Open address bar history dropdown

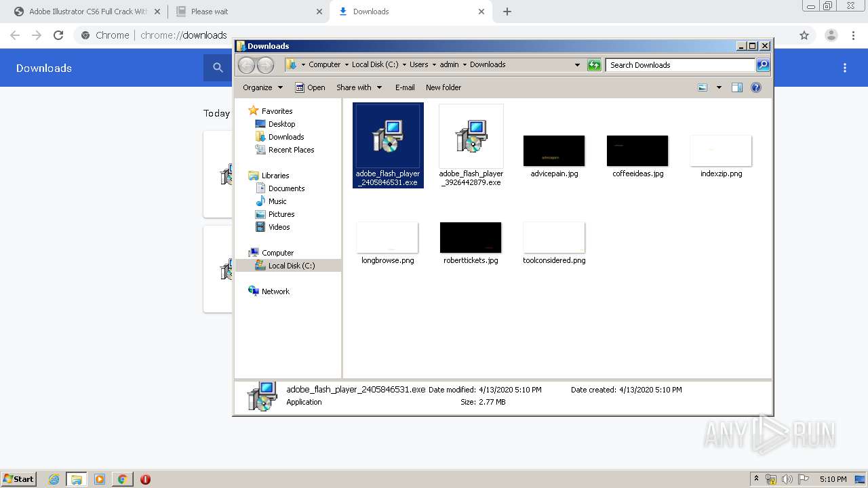click(x=577, y=65)
